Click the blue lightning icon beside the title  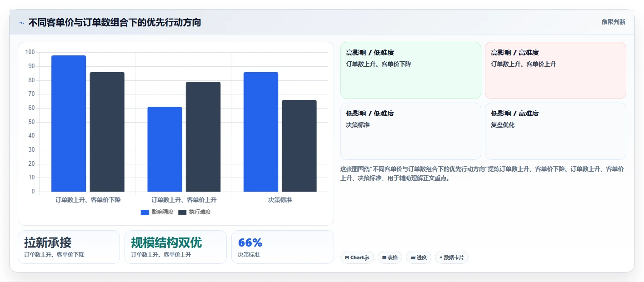pyautogui.click(x=21, y=23)
